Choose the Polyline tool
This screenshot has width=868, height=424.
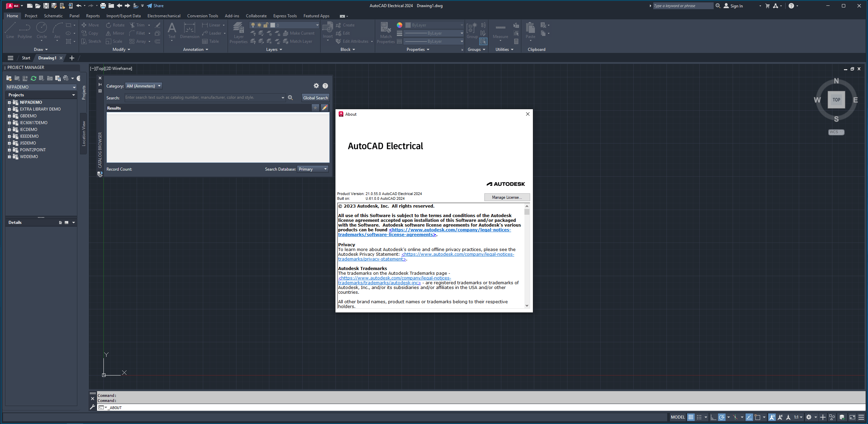tap(25, 30)
